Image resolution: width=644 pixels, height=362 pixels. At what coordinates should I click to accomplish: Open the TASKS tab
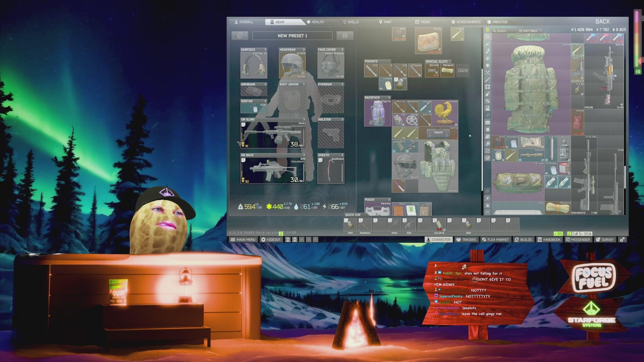[425, 22]
